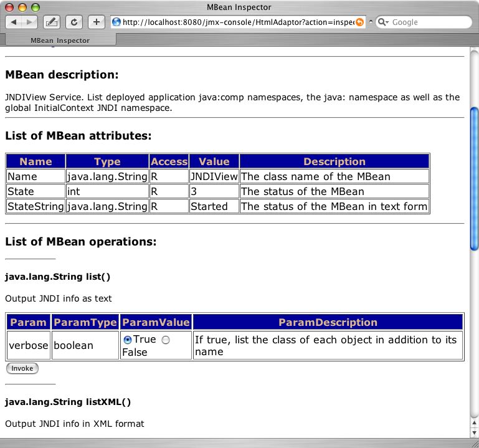Click the 'boolean' ParamType cell
Screen dimensions: 479x448
click(85, 345)
